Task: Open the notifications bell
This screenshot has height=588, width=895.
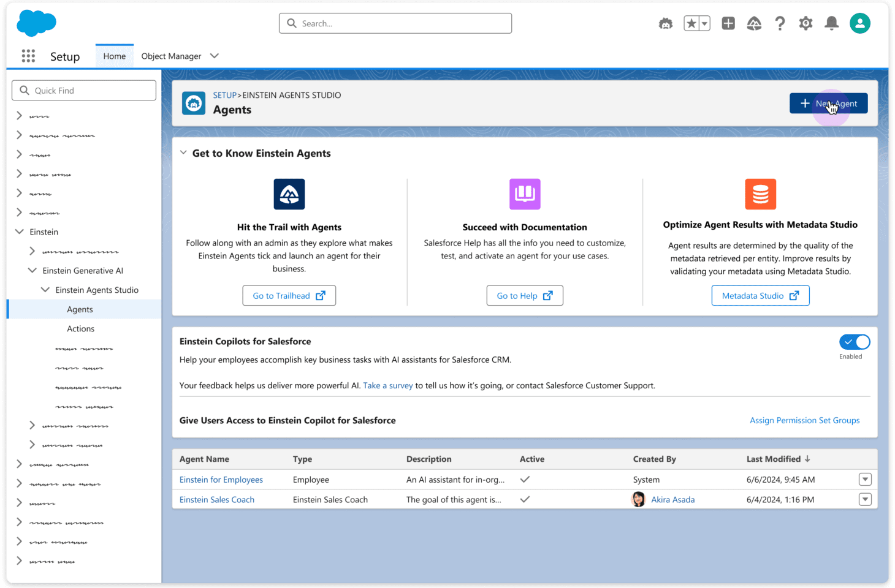Action: (831, 23)
